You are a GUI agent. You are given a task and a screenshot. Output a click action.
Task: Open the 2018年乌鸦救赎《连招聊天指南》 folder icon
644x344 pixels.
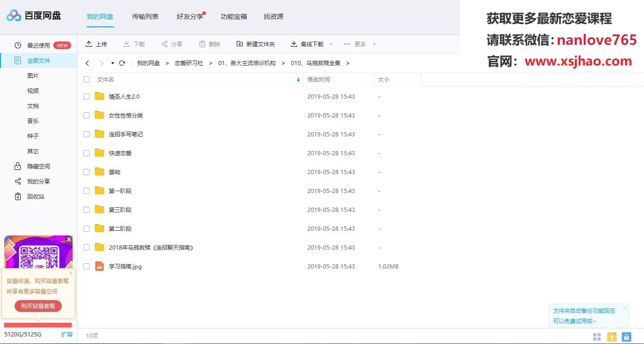tap(99, 247)
